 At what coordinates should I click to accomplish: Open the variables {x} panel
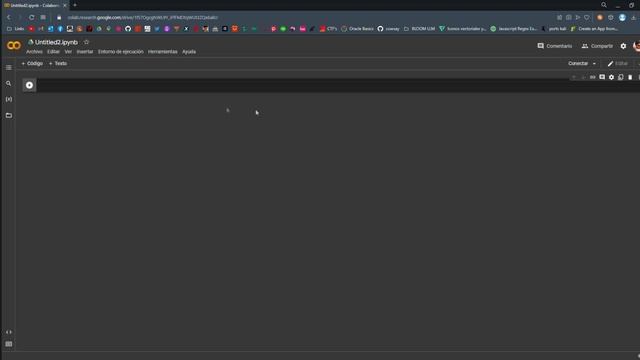click(9, 99)
